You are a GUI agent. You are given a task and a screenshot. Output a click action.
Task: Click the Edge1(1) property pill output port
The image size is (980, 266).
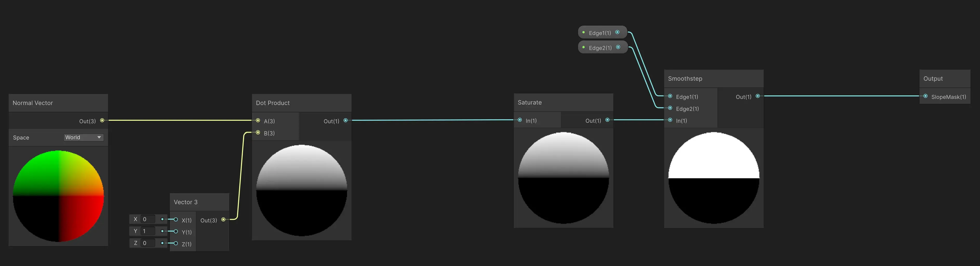click(x=617, y=32)
